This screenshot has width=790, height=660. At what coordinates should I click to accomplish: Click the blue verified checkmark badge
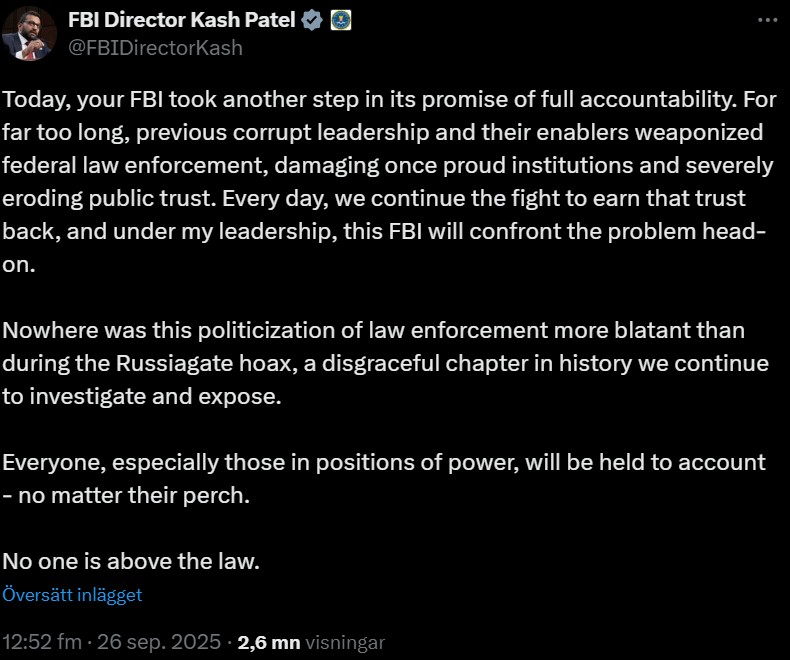tap(312, 20)
